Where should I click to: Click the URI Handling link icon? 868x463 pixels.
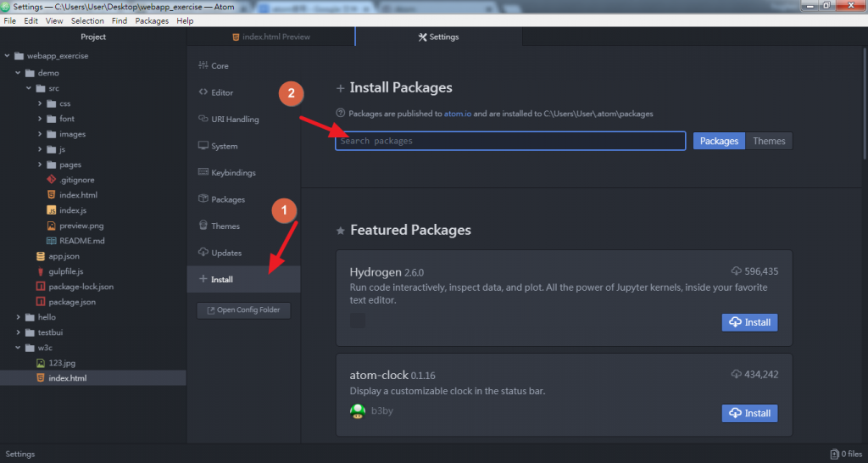203,119
